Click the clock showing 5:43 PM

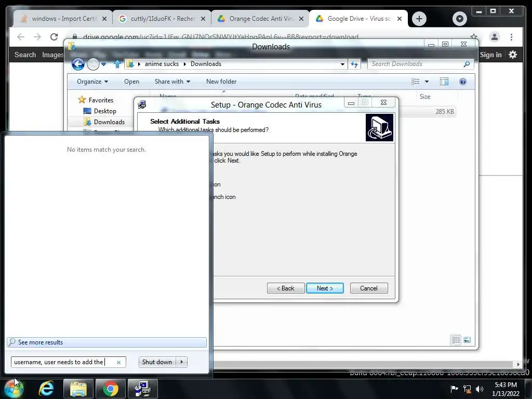click(x=506, y=385)
